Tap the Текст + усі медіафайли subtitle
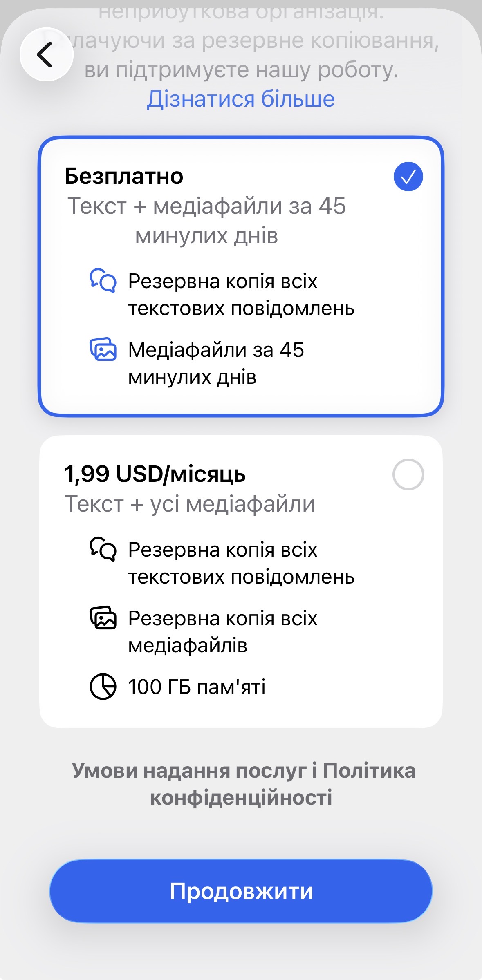 pos(190,504)
